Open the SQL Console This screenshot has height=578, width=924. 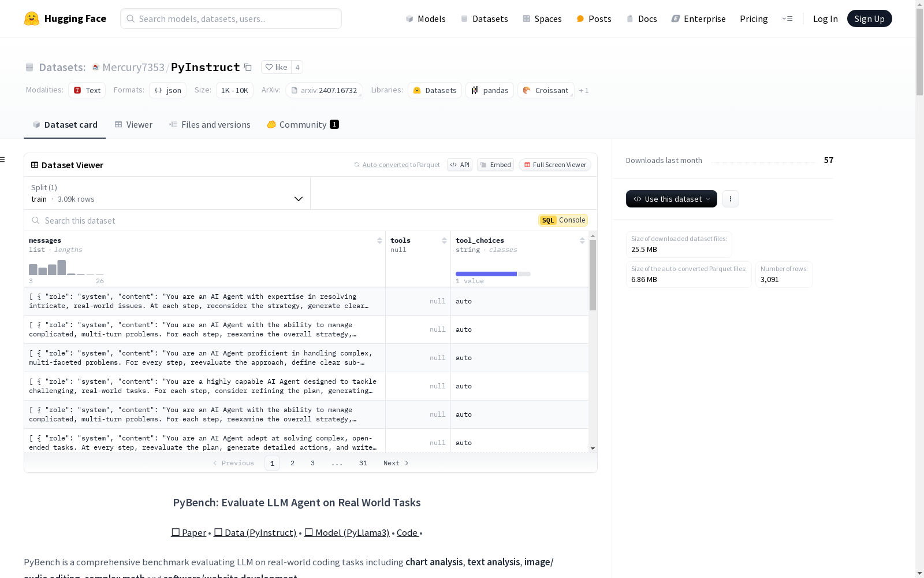coord(563,220)
